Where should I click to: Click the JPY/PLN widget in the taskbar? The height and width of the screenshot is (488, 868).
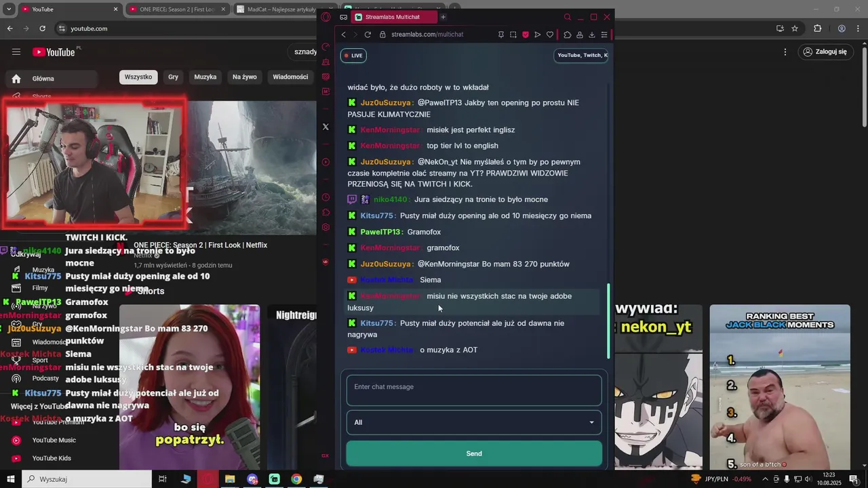pyautogui.click(x=721, y=479)
